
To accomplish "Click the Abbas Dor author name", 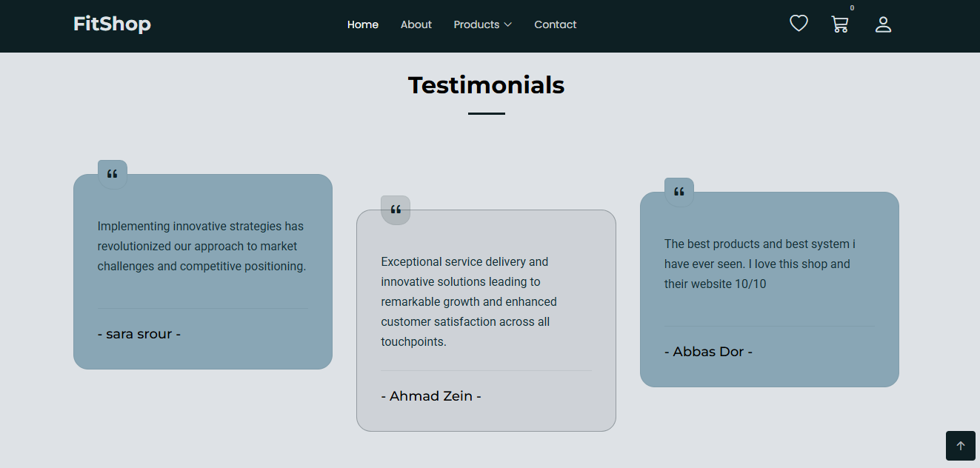I will [x=708, y=352].
